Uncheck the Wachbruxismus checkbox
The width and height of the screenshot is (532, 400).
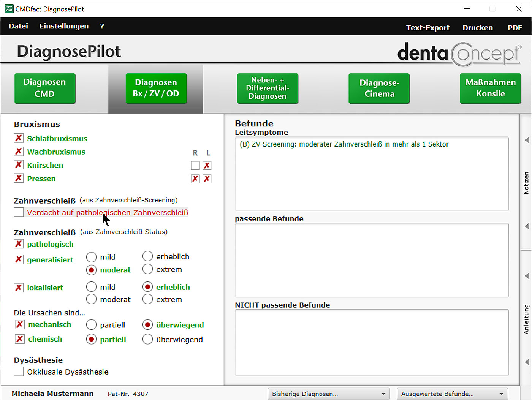[x=19, y=151]
